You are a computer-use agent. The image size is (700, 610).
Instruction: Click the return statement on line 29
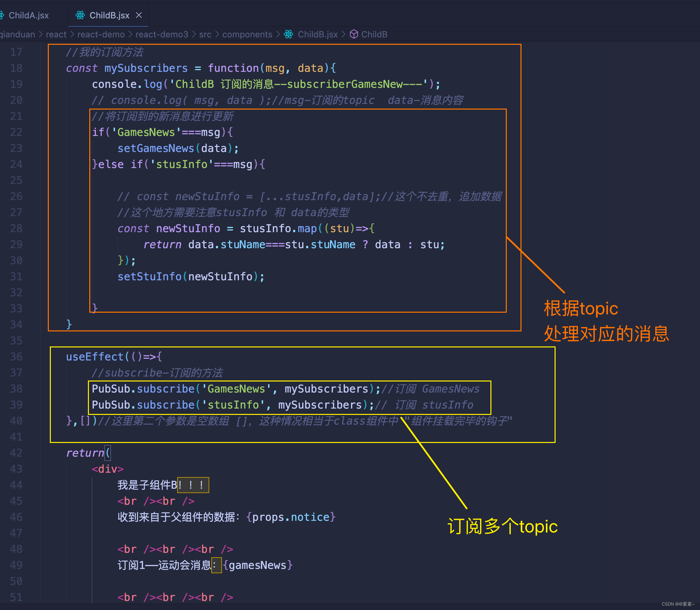click(294, 245)
